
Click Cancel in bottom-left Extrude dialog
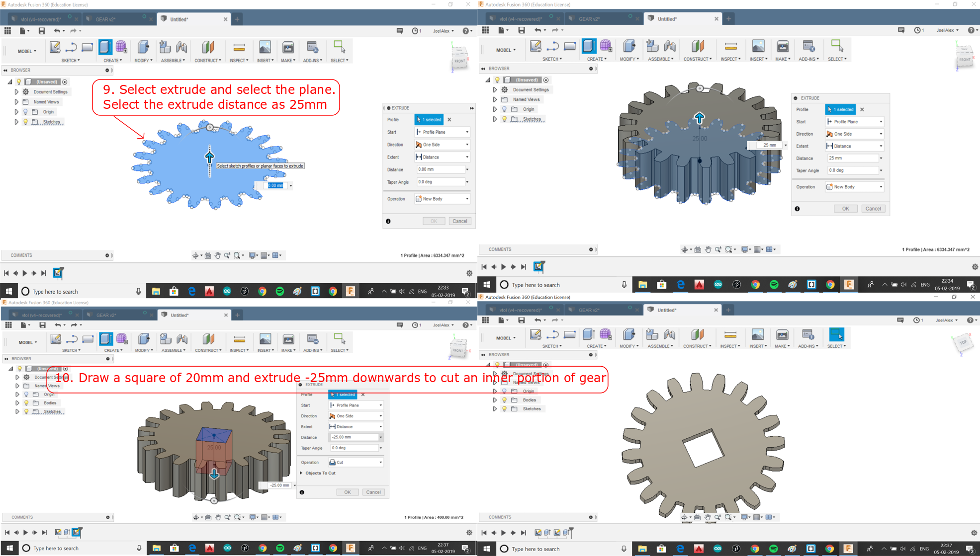pyautogui.click(x=373, y=492)
